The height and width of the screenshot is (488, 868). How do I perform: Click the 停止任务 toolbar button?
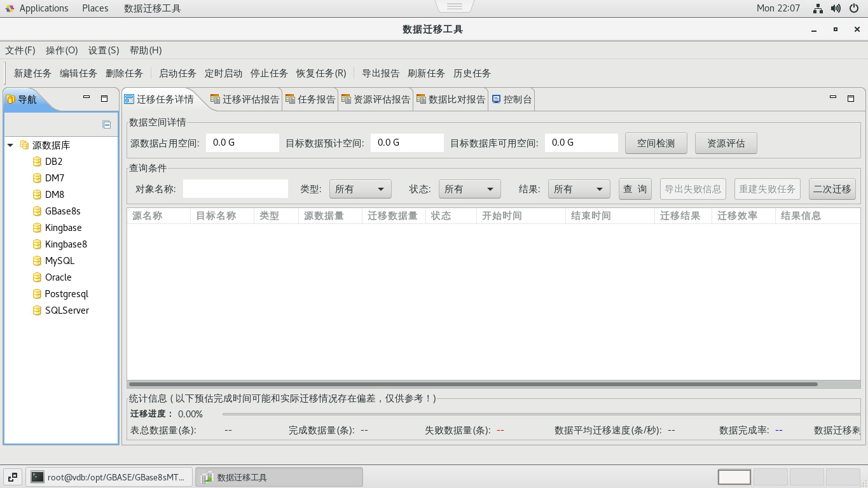click(x=269, y=73)
